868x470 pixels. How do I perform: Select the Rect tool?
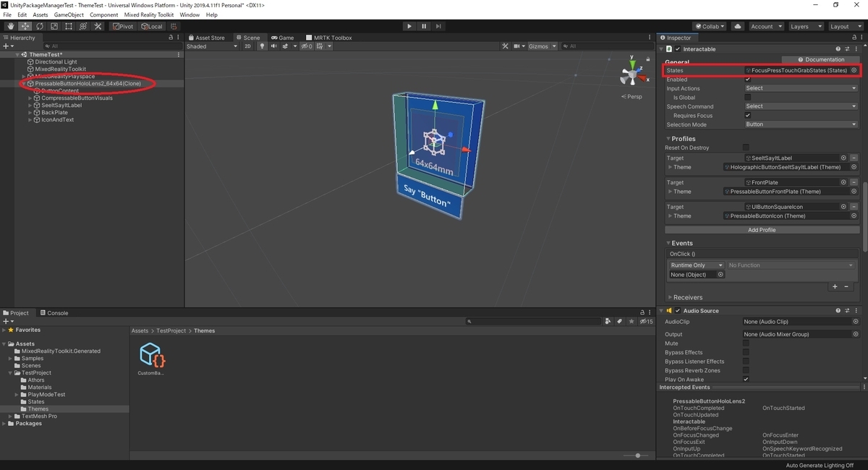click(69, 26)
